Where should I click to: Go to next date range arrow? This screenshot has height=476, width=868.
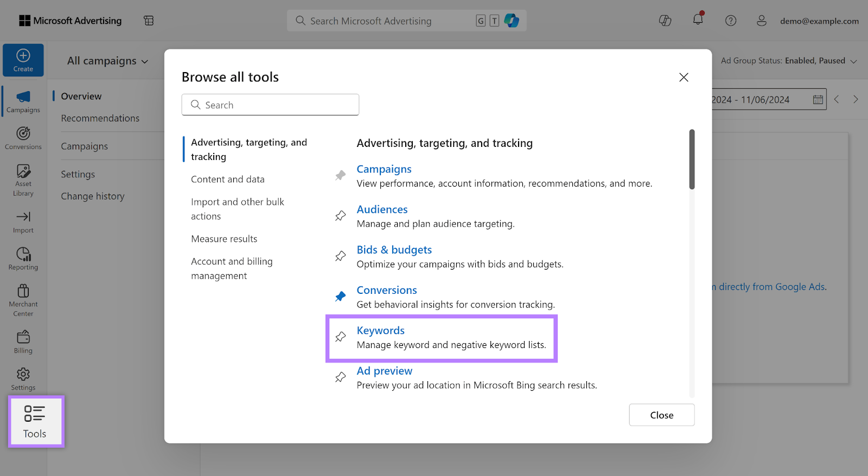click(x=856, y=99)
